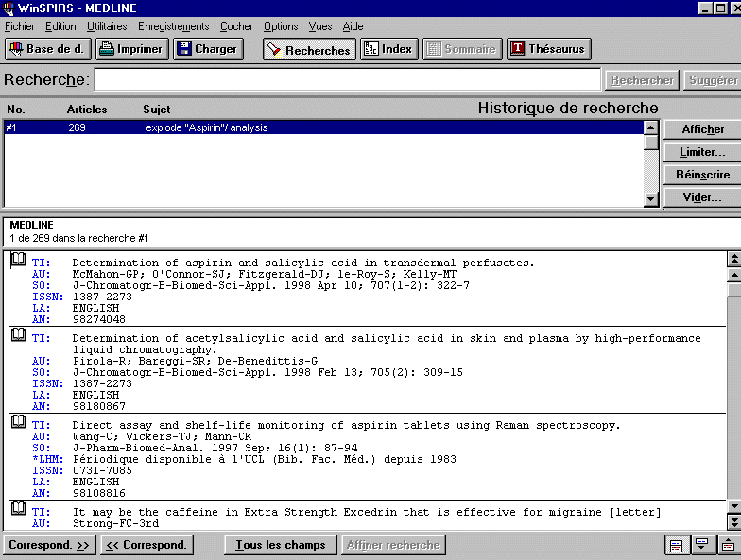Click authors line McMahon-GP; O'Connor-SJ
741x560 pixels.
point(265,274)
